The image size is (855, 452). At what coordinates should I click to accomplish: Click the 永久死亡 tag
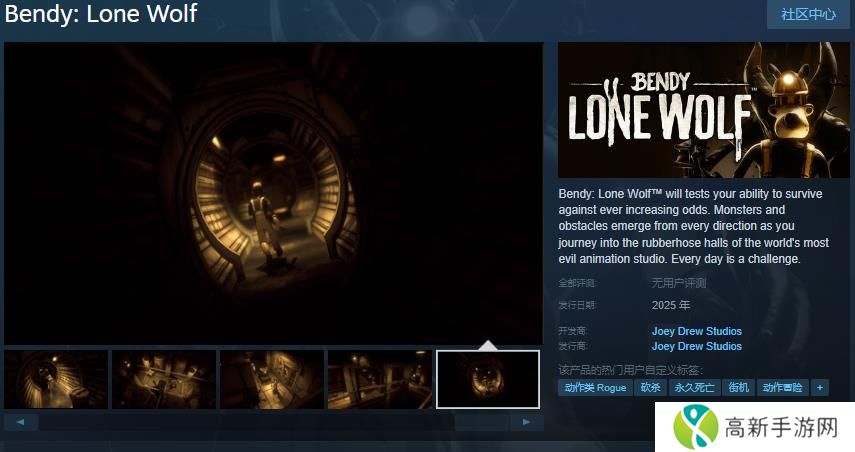(x=695, y=387)
